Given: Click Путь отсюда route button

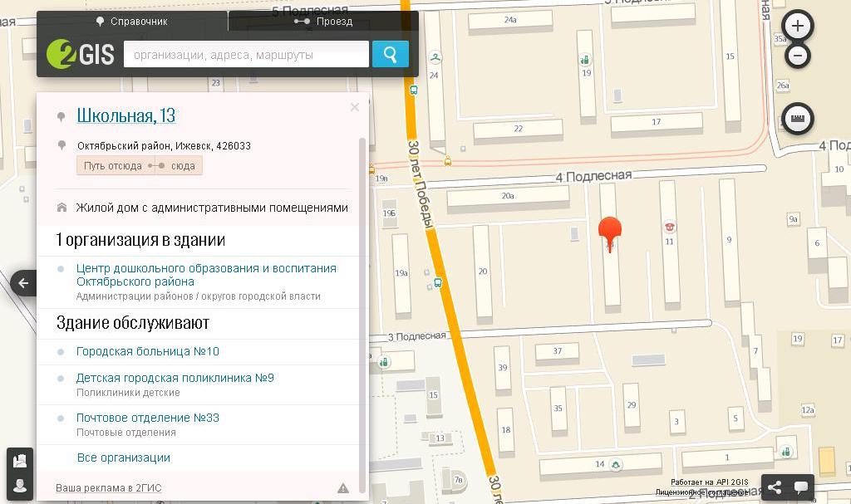Looking at the screenshot, I should point(113,166).
